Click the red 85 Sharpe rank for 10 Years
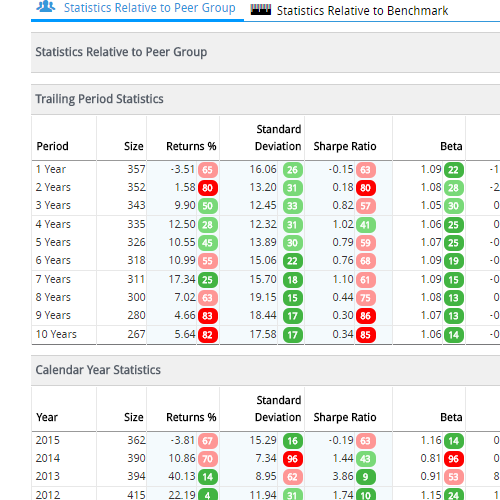 tap(366, 335)
